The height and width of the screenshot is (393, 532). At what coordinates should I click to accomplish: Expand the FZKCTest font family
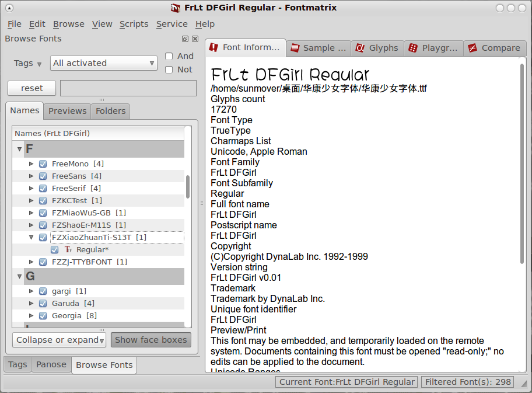(x=32, y=200)
